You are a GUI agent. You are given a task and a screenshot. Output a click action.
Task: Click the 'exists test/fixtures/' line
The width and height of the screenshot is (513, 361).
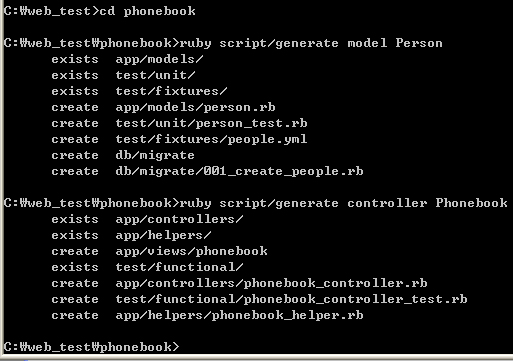click(x=139, y=91)
